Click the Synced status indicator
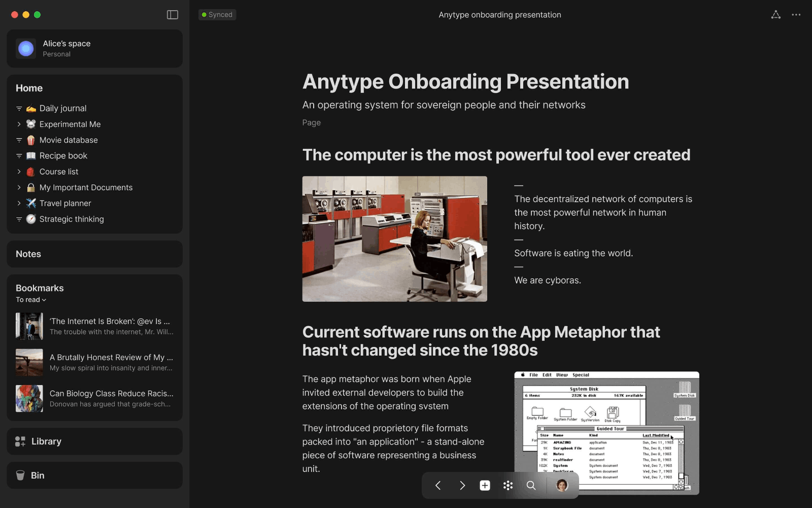This screenshot has width=812, height=508. [x=217, y=15]
